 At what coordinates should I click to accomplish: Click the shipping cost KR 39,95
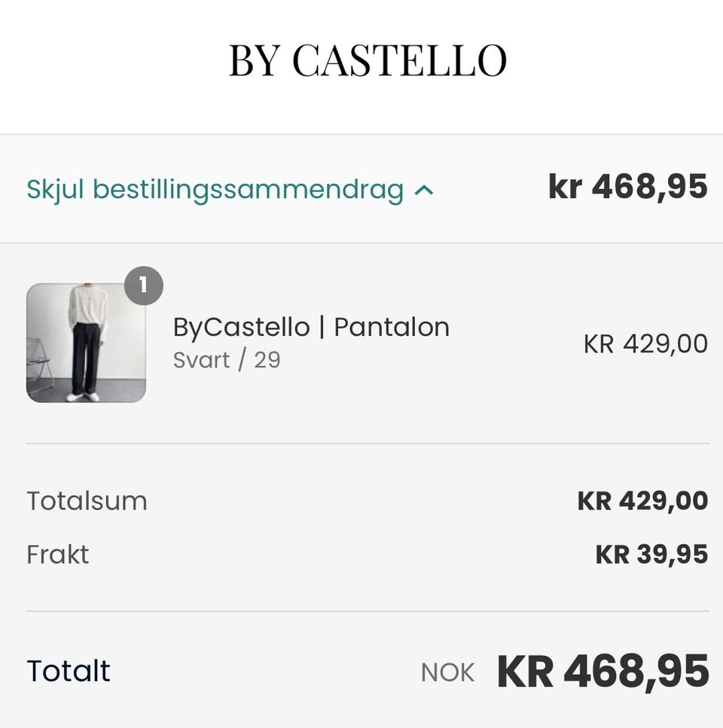[651, 555]
